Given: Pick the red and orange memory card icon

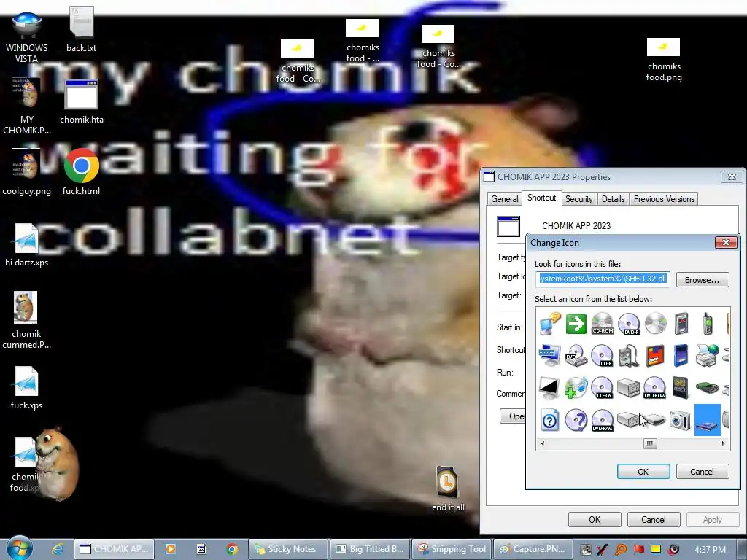Looking at the screenshot, I should (x=654, y=356).
